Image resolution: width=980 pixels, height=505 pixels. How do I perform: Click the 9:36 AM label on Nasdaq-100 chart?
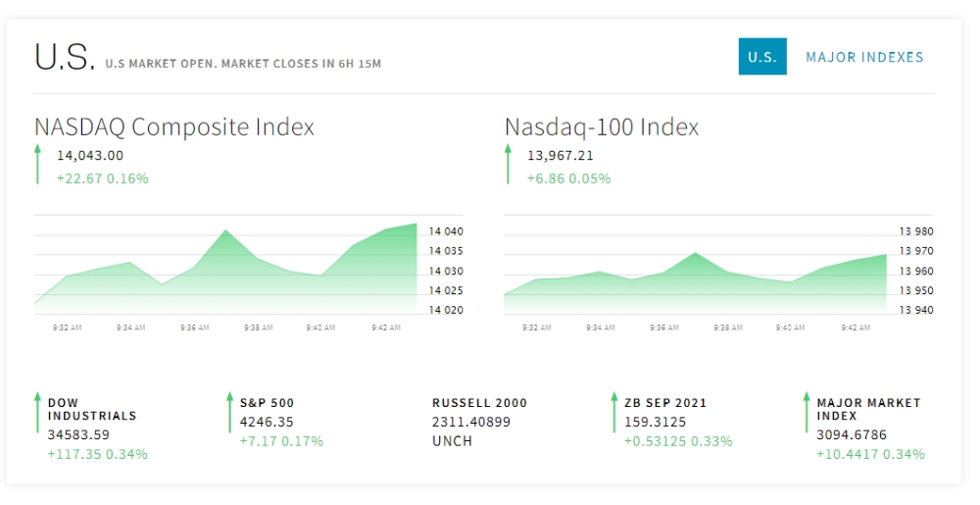(663, 328)
